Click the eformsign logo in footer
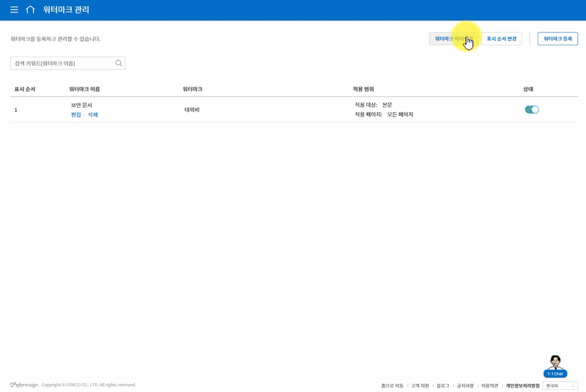The width and height of the screenshot is (586, 392). 24,385
